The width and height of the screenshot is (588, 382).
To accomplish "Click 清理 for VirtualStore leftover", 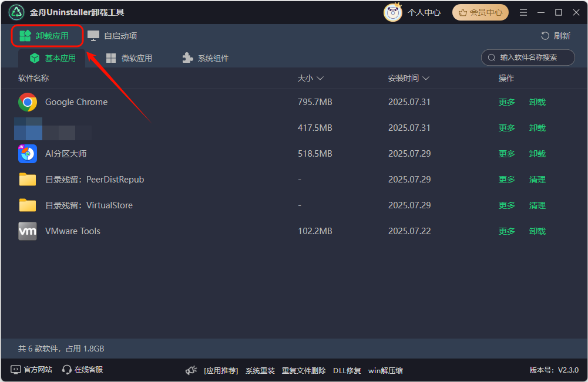I will pyautogui.click(x=537, y=205).
